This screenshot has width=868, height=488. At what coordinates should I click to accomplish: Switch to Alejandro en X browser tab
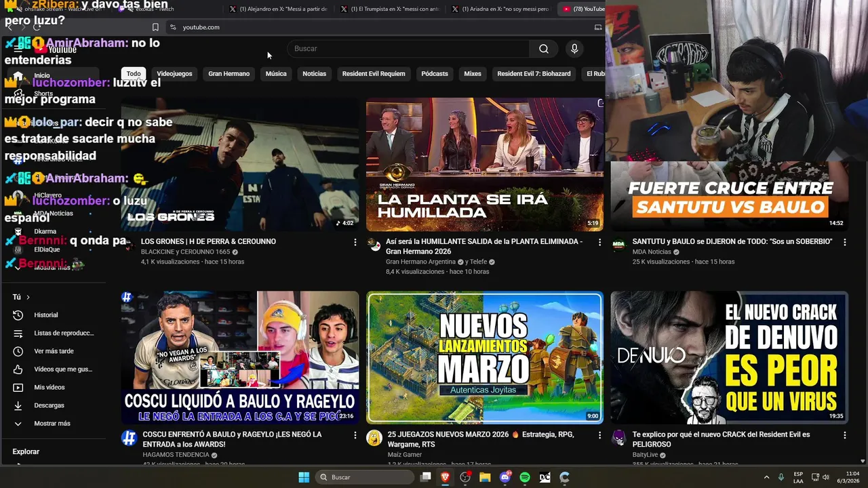click(x=278, y=9)
